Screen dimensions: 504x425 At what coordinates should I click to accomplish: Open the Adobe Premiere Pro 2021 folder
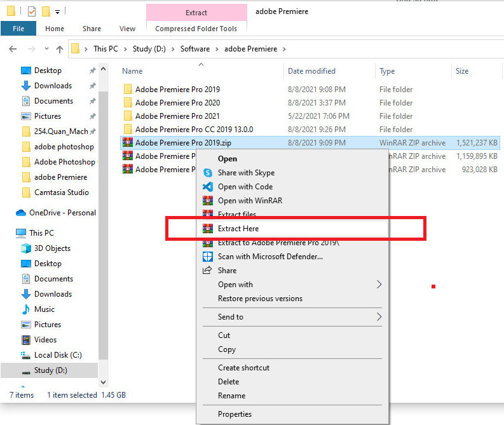click(x=177, y=116)
